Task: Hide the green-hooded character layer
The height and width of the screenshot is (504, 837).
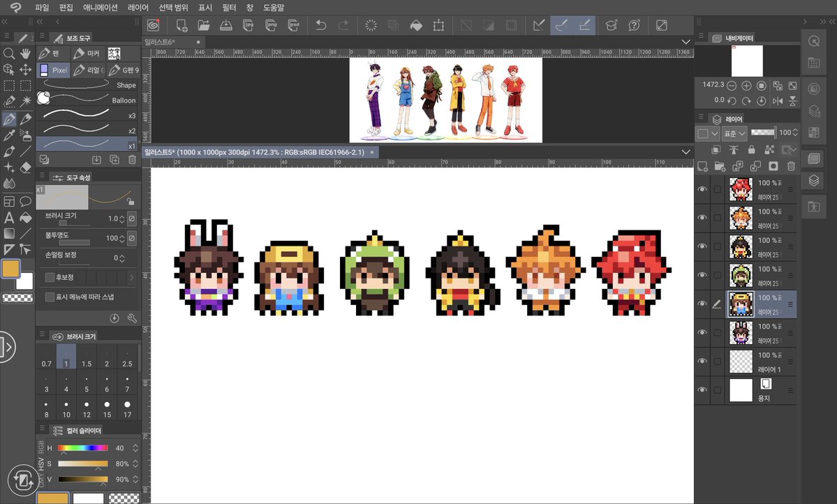Action: click(702, 275)
